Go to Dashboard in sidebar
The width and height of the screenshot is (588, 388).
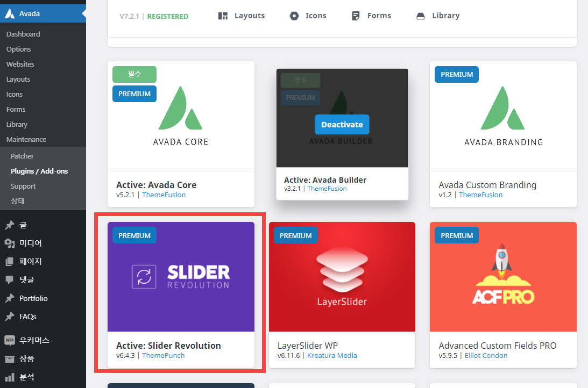(x=23, y=34)
